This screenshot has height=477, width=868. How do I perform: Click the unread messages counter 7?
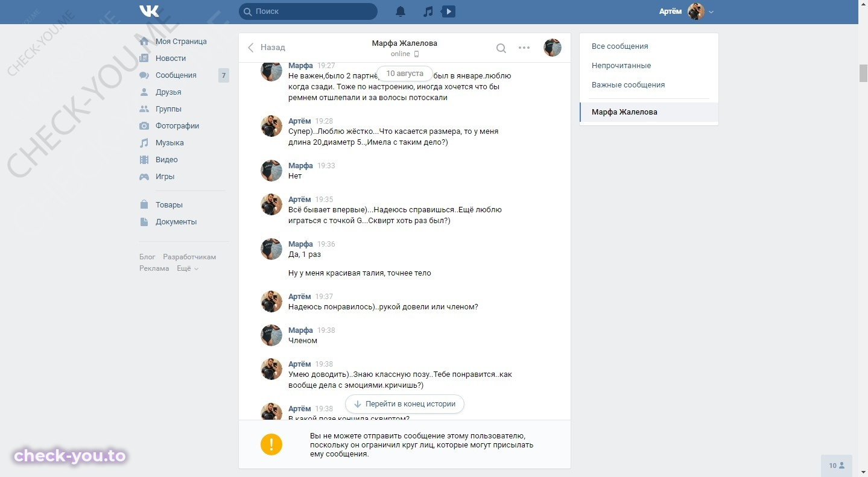[224, 75]
